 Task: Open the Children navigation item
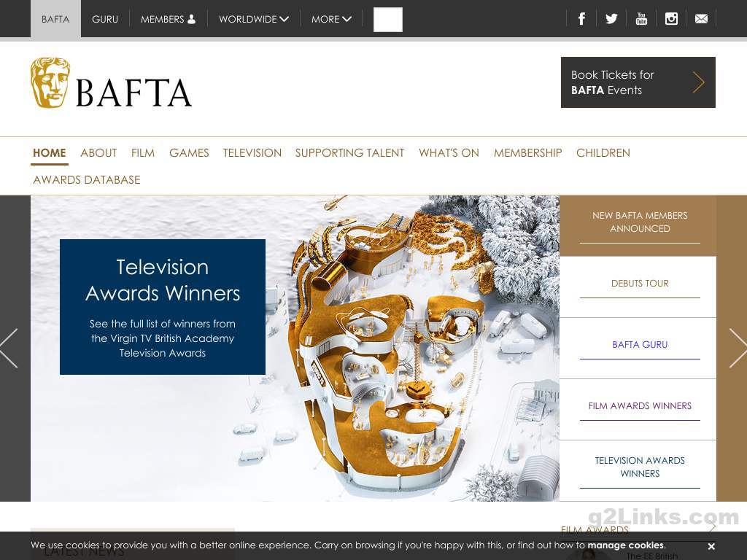click(603, 153)
